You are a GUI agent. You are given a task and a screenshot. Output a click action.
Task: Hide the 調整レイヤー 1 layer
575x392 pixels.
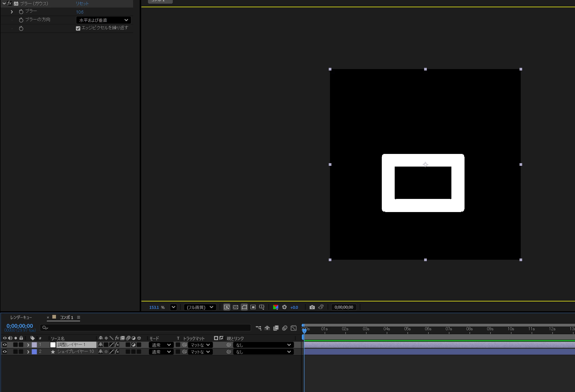tap(5, 345)
